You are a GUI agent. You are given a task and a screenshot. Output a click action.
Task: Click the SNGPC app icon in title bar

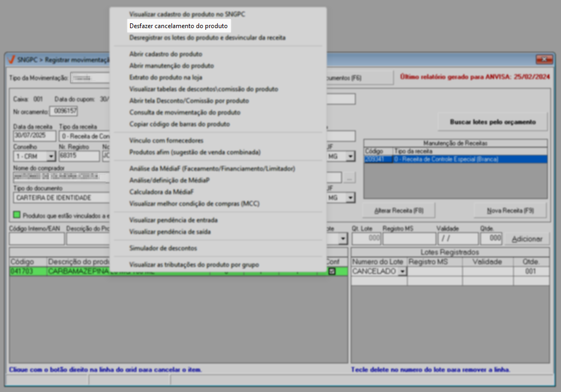click(11, 59)
